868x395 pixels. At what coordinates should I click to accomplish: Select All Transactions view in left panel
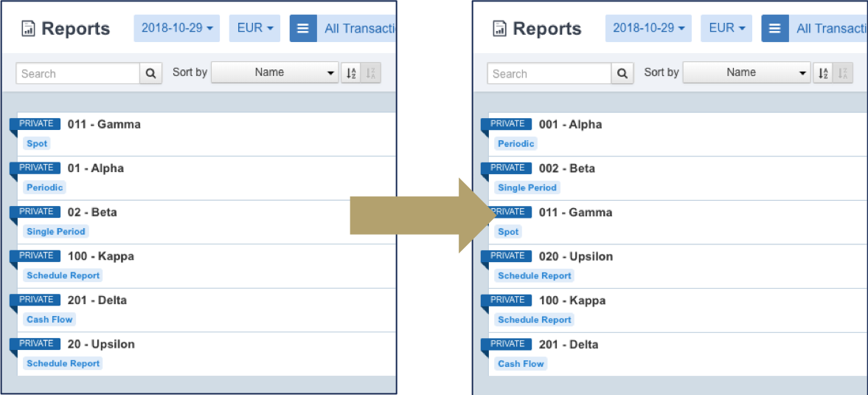[x=358, y=29]
